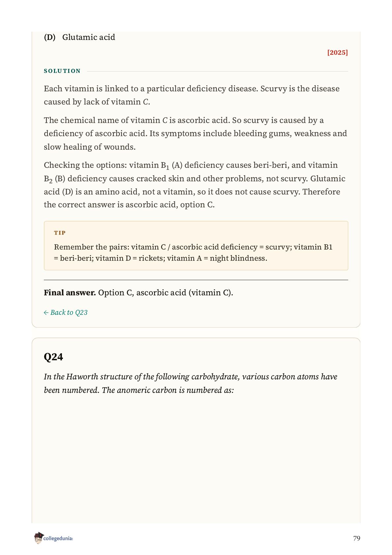Click the left arrow before Back to Q23

(46, 313)
